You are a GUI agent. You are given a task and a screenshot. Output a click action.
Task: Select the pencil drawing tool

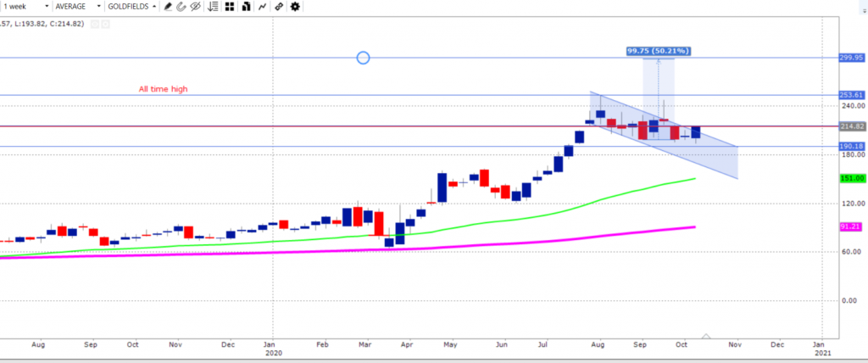[x=168, y=6]
